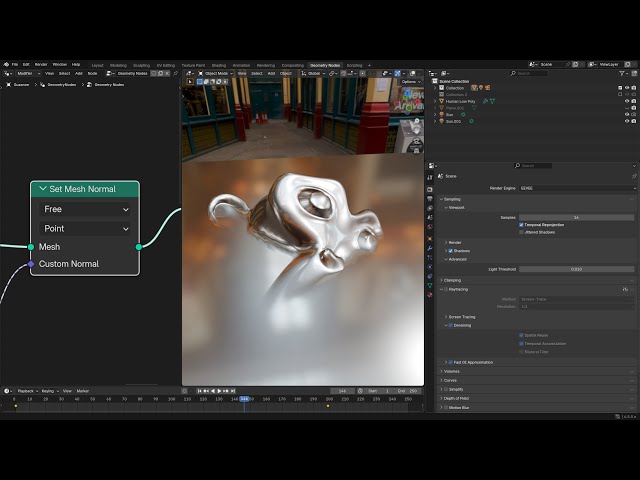Click the Blender logo in the top bar
This screenshot has height=480, width=640.
tap(6, 64)
